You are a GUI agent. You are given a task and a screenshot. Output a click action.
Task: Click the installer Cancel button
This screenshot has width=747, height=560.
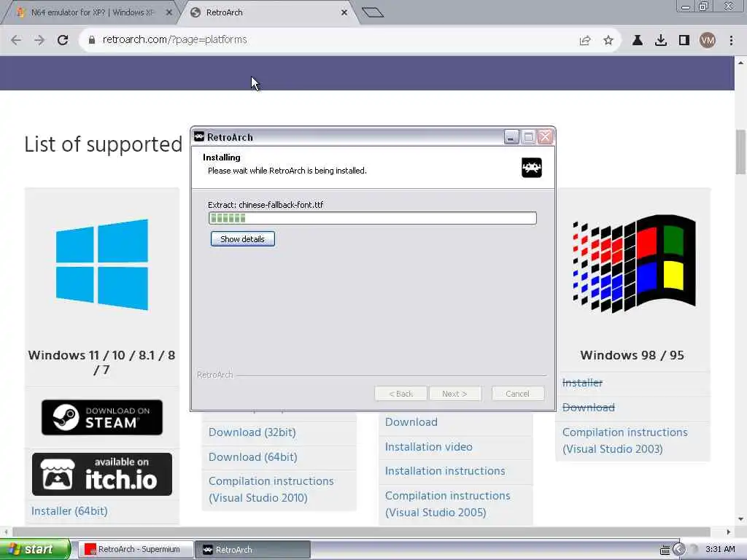point(518,394)
